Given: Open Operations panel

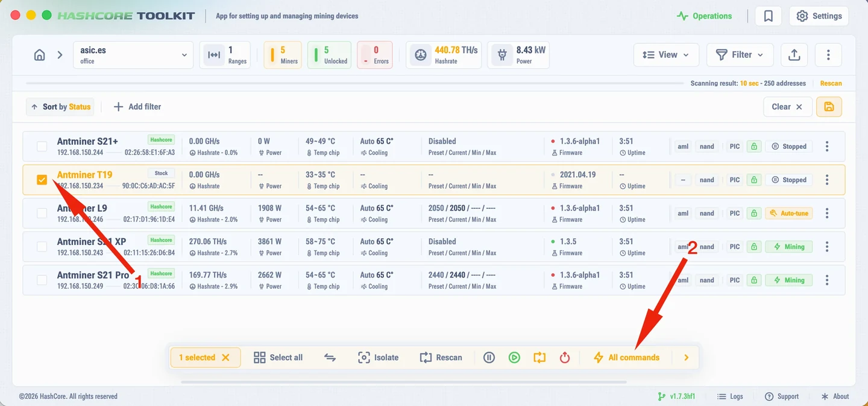Looking at the screenshot, I should click(704, 16).
